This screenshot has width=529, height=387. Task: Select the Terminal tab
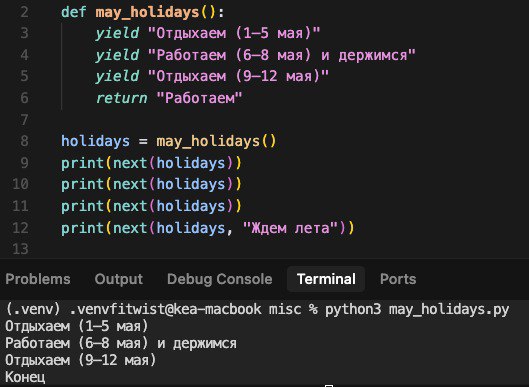326,279
